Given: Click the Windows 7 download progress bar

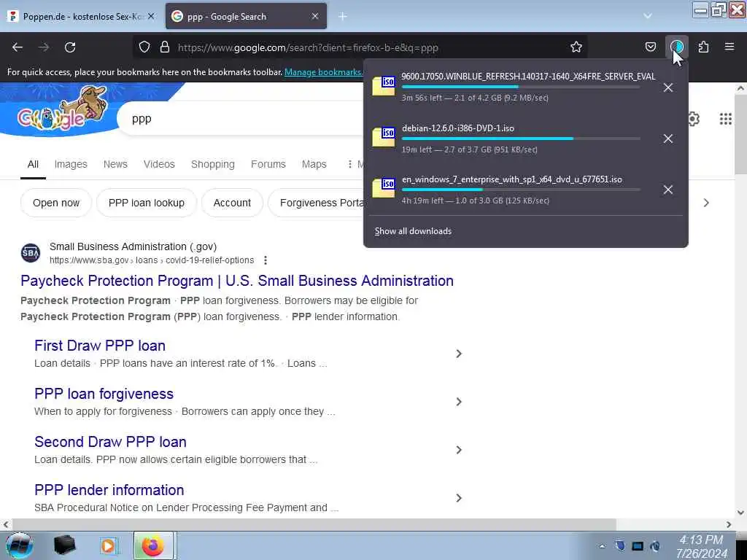Looking at the screenshot, I should click(x=521, y=190).
